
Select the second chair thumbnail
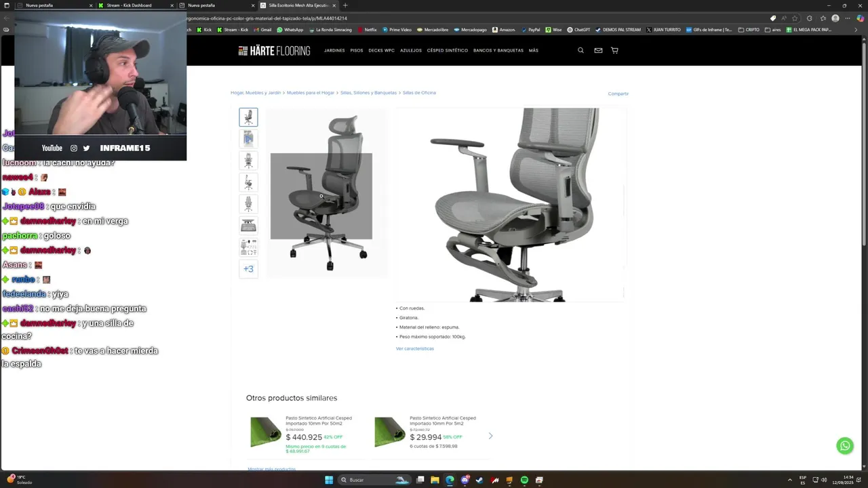[248, 139]
